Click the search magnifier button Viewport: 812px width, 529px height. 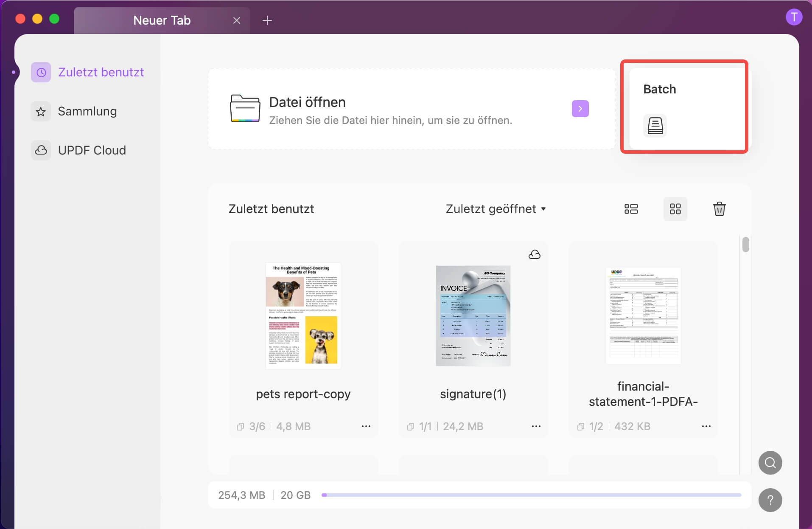click(770, 462)
